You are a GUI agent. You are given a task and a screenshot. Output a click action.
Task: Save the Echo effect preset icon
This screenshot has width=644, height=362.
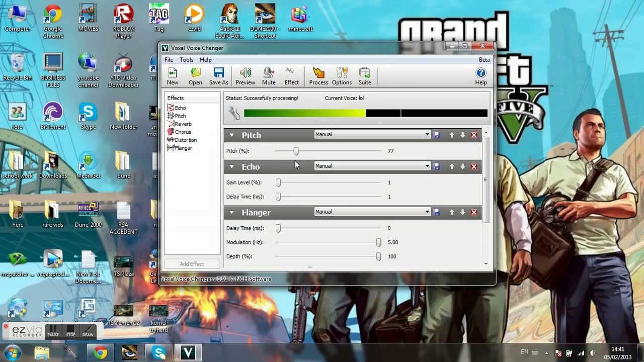click(x=436, y=166)
